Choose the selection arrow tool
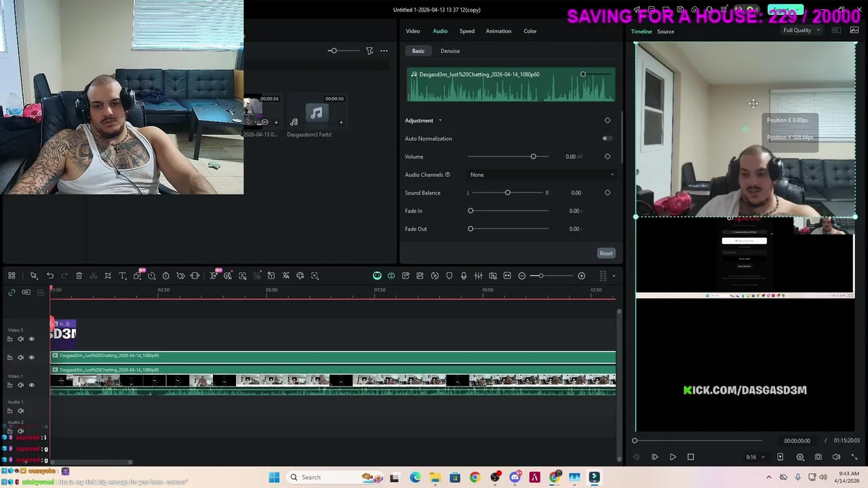 33,276
